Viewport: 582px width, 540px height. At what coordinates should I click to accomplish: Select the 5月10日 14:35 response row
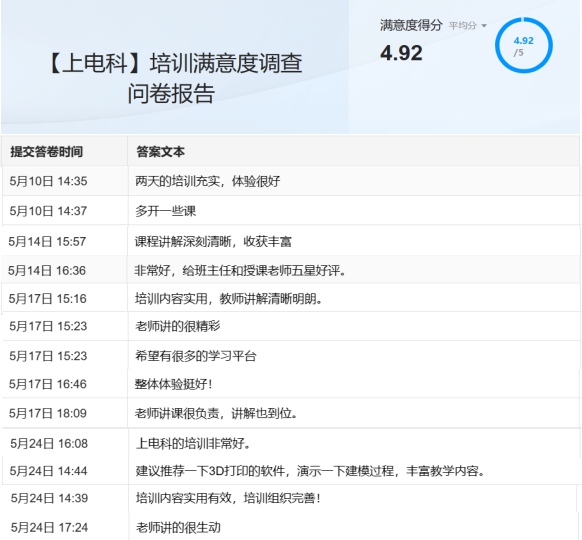(291, 181)
